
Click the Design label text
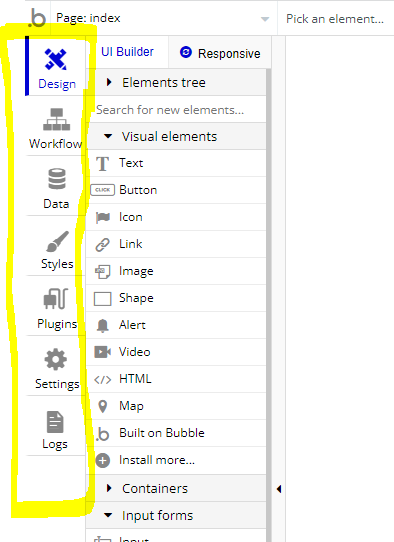(x=57, y=84)
